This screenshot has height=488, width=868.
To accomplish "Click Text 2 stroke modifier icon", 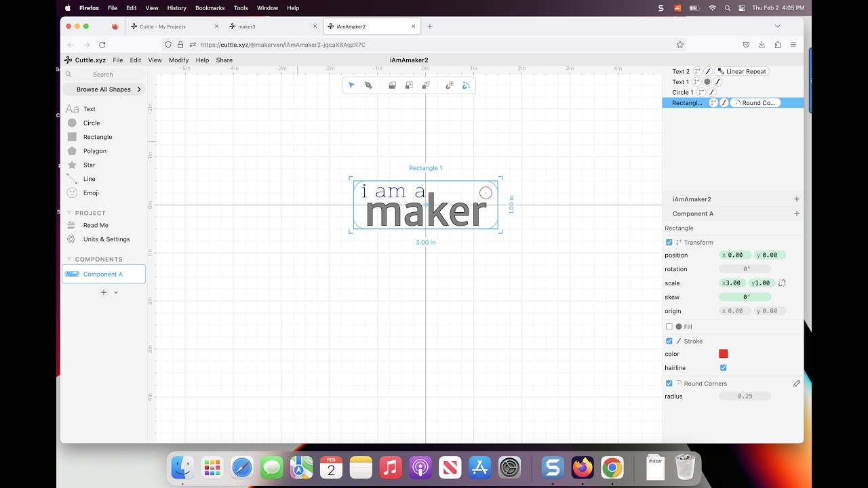I will click(x=707, y=71).
